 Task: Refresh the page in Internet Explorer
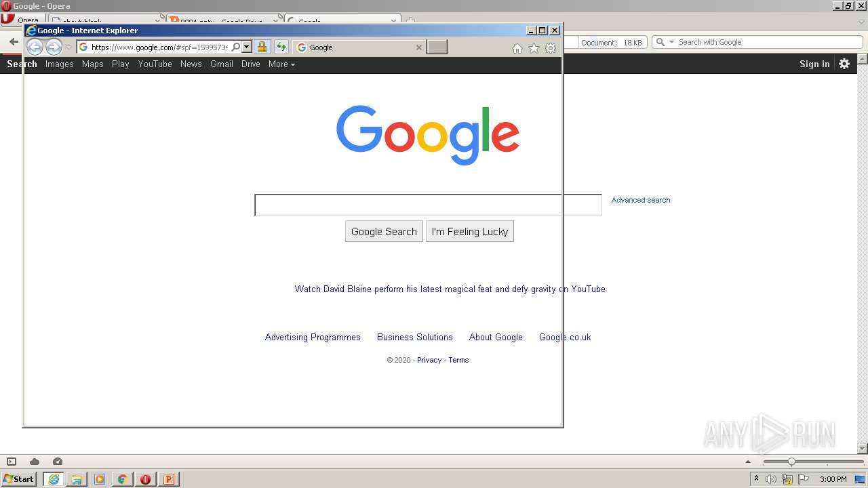pos(281,47)
